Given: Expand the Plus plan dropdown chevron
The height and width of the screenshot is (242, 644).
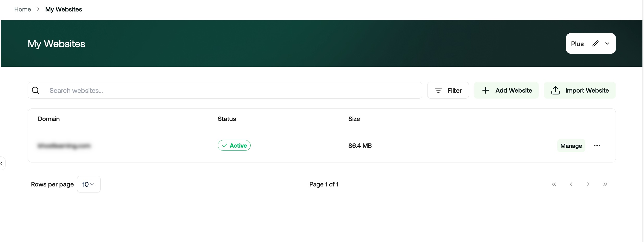Looking at the screenshot, I should (x=607, y=44).
